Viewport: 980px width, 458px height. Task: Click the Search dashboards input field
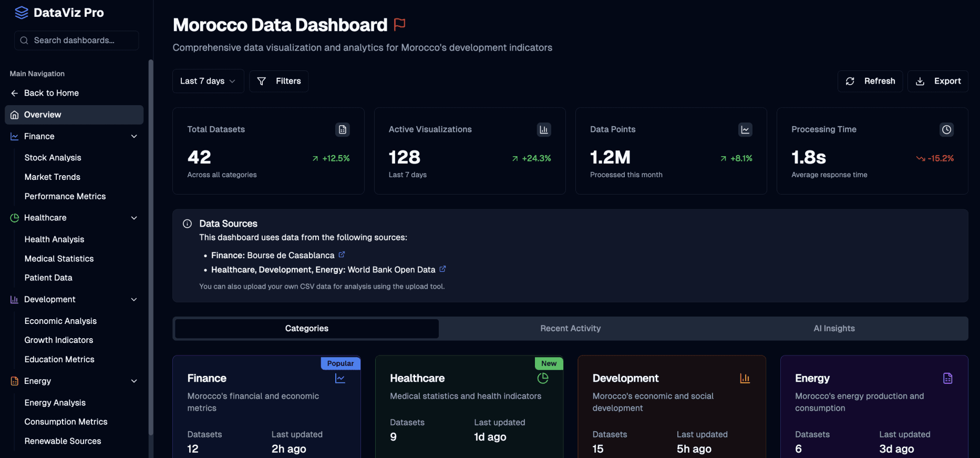77,40
